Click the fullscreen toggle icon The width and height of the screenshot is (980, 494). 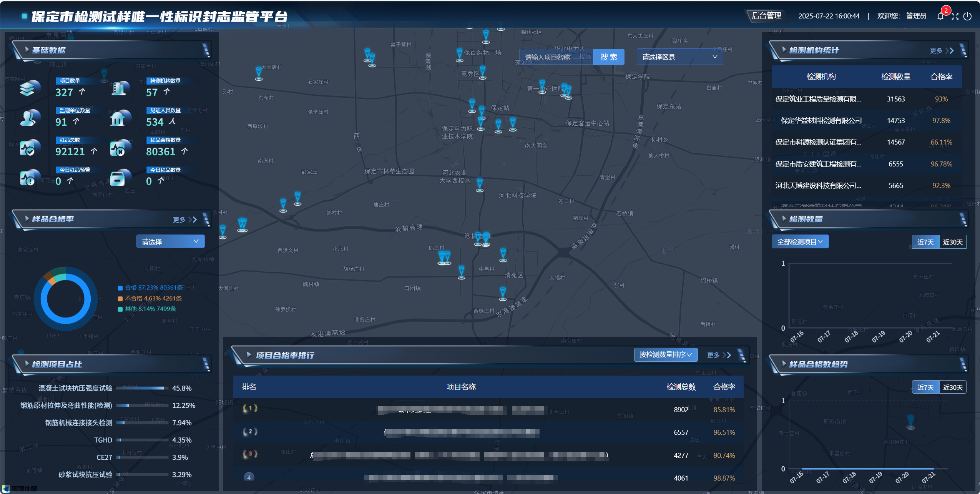pos(955,16)
